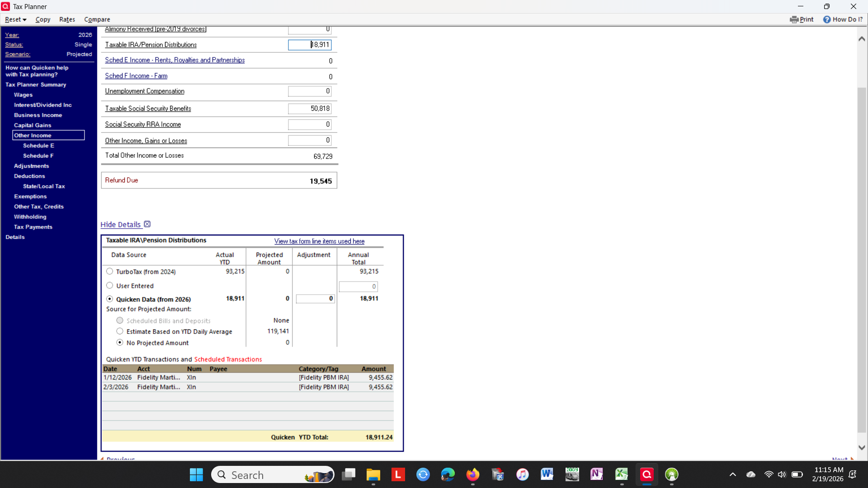Click the Hide Details close-box icon
Screen dimensions: 868x488
(147, 224)
